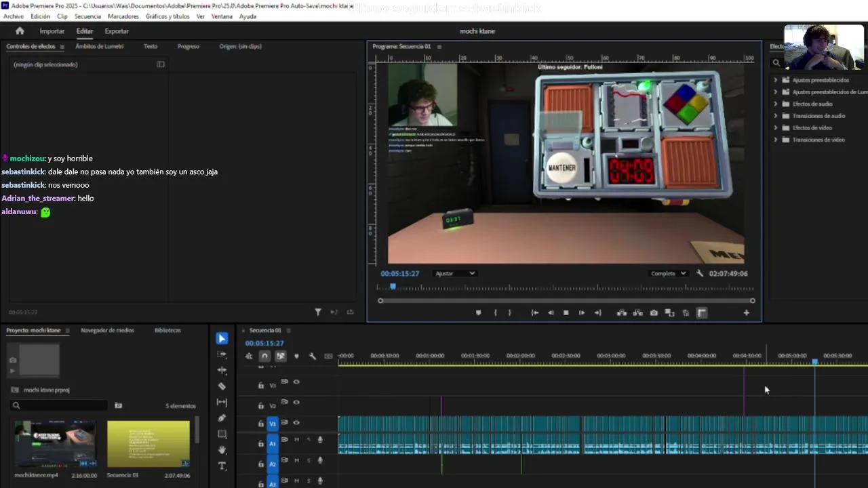Add marker in Program monitor
The image size is (868, 488).
tap(479, 312)
